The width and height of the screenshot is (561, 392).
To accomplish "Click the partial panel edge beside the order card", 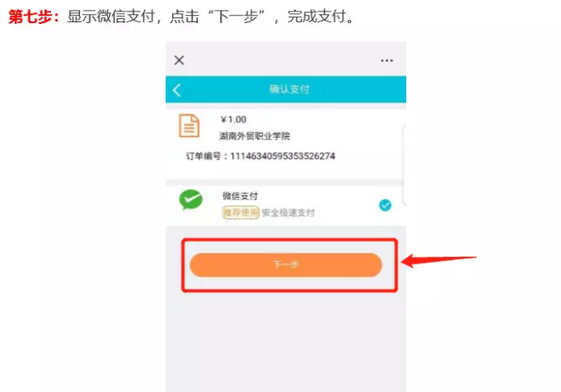I will pos(404,165).
